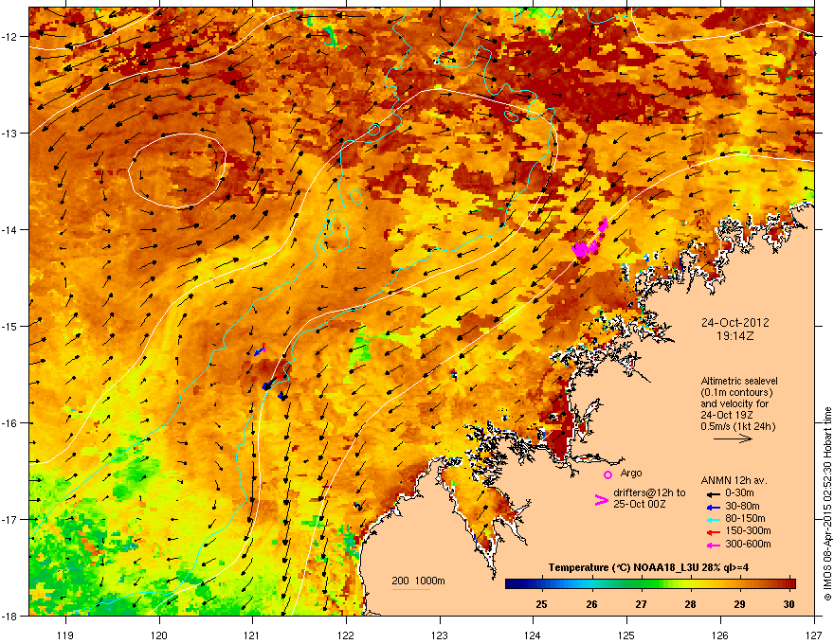
Task: Click the vertical IMOS copyright timestamp text
Action: [x=827, y=503]
